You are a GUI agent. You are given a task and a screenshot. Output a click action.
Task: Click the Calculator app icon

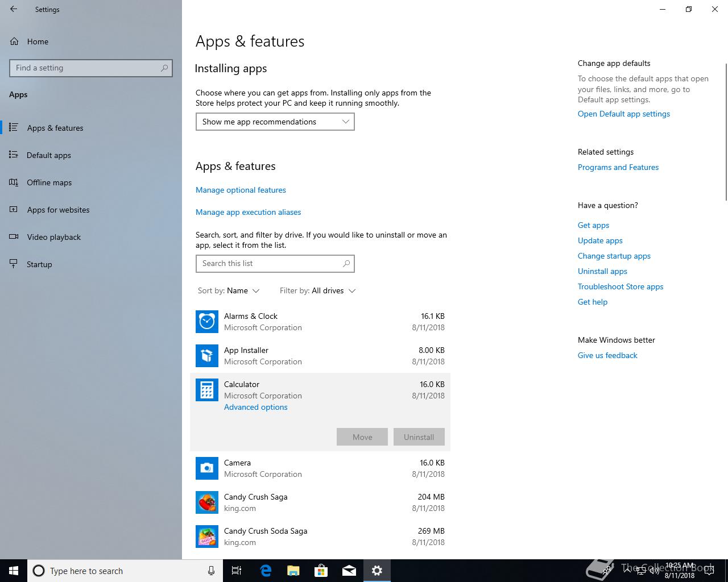coord(207,390)
